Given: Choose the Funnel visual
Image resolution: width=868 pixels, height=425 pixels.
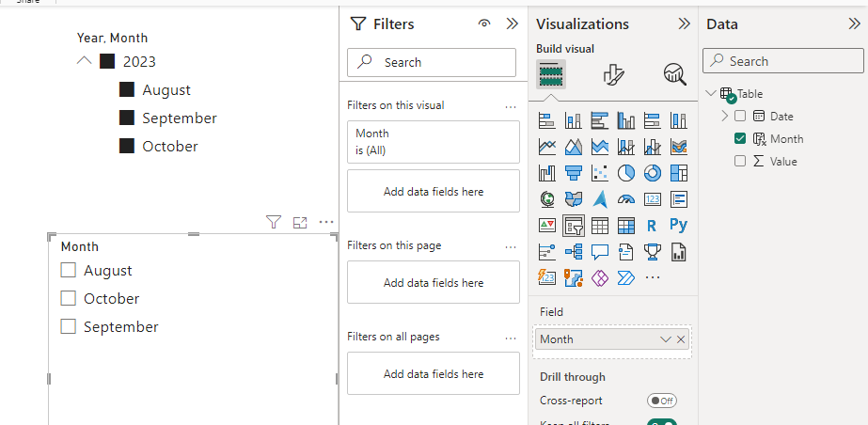Looking at the screenshot, I should click(x=573, y=173).
